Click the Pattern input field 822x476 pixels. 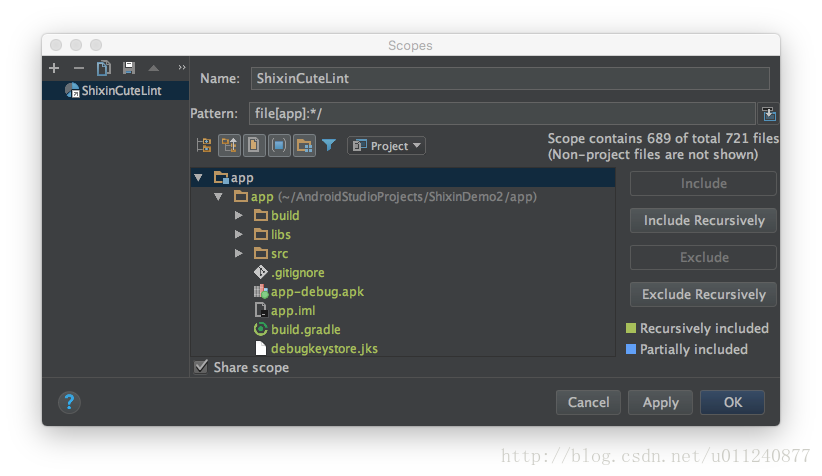(502, 113)
